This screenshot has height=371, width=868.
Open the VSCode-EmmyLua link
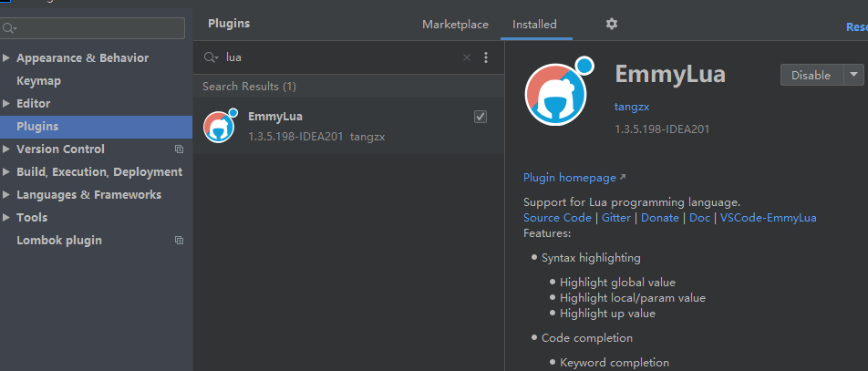(768, 218)
